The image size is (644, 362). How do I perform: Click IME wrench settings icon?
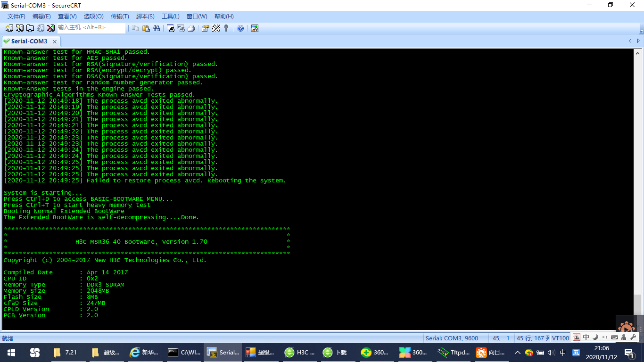pos(633,337)
